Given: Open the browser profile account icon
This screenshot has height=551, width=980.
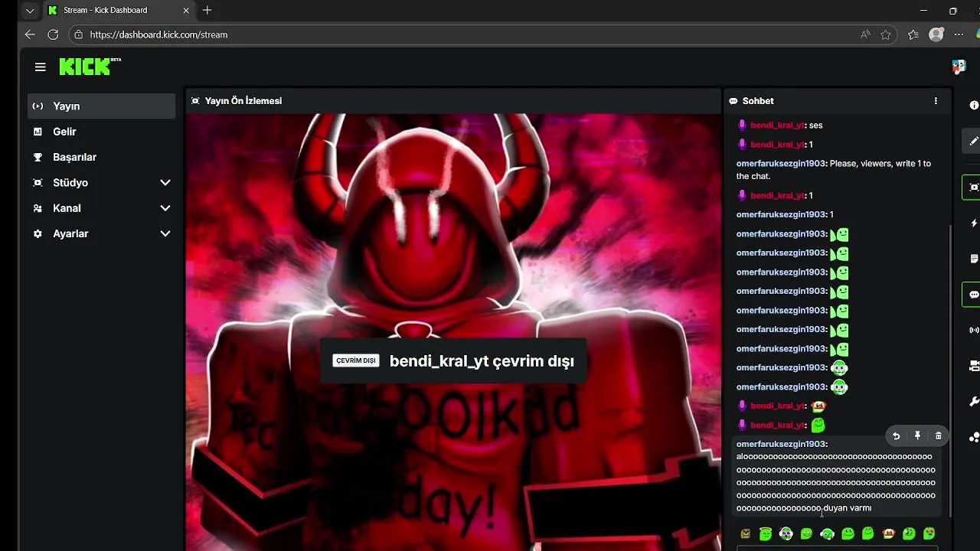Looking at the screenshot, I should (936, 34).
